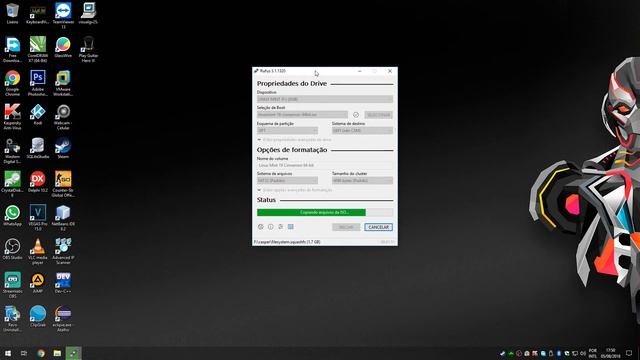Viewport: 640px width, 360px height.
Task: Click the disabled INICIAR button
Action: (x=346, y=227)
